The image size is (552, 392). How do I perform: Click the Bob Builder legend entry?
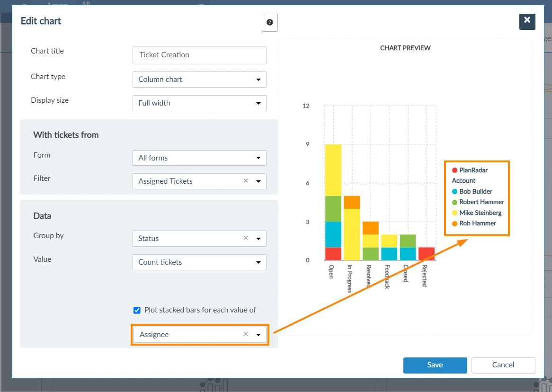(472, 192)
